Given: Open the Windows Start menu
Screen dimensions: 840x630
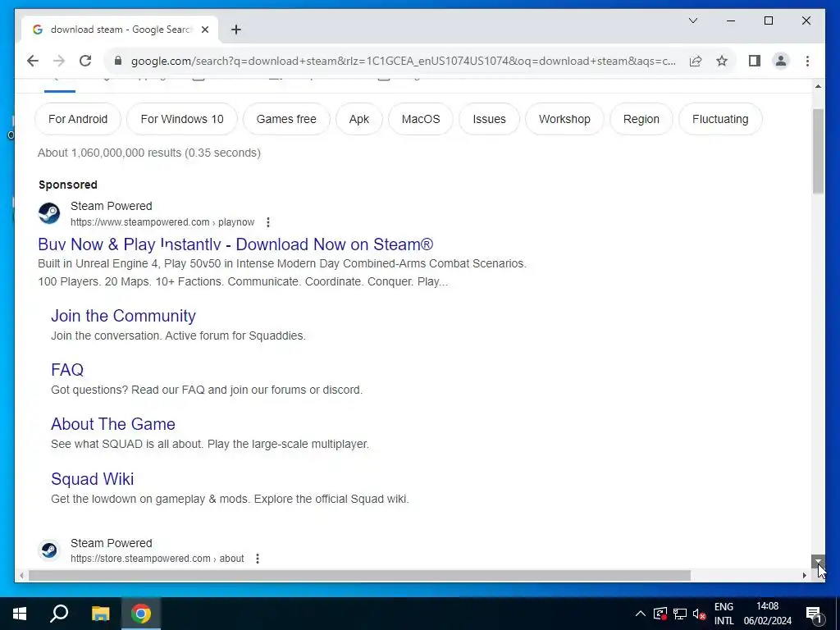Looking at the screenshot, I should coord(20,614).
